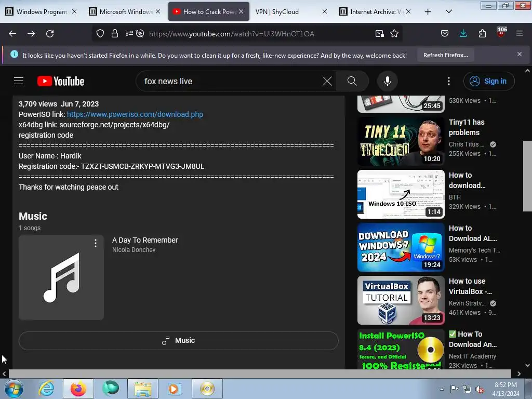Open the VirtualBox Tutorial video thumbnail
This screenshot has height=399, width=532.
(401, 300)
